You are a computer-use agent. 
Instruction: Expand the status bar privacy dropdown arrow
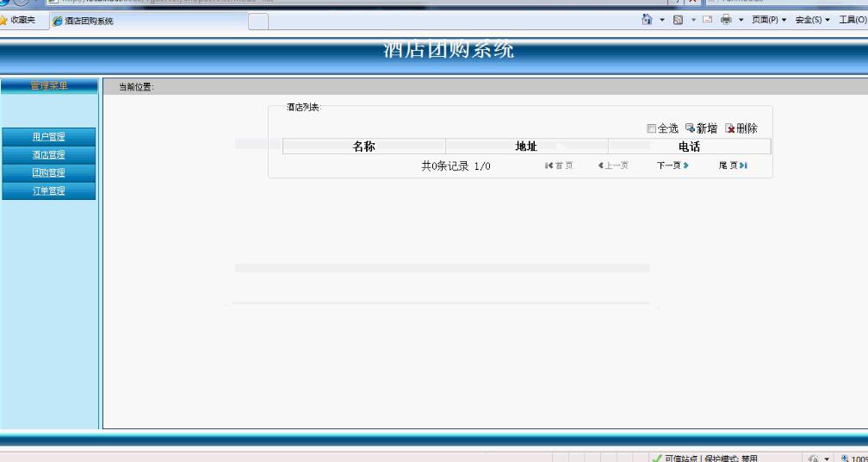click(x=827, y=459)
